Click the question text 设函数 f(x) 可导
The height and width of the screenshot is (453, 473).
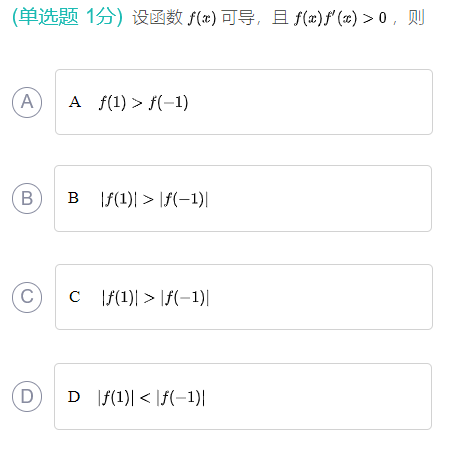[x=193, y=18]
